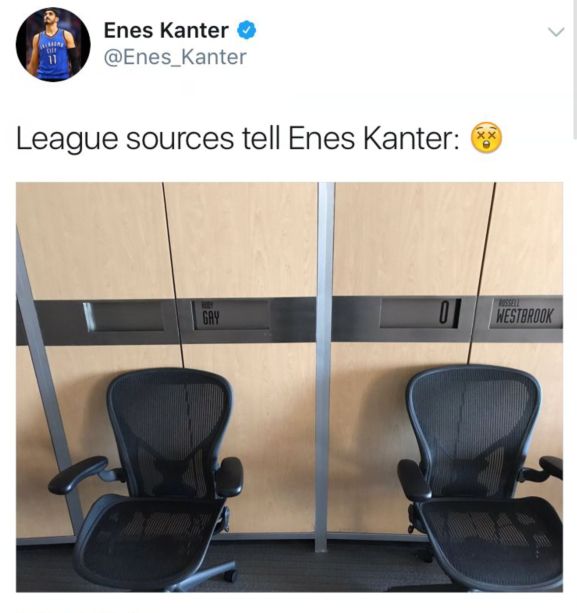The width and height of the screenshot is (577, 613).
Task: Visit the @Enes_Kanter handle link
Action: (x=175, y=57)
